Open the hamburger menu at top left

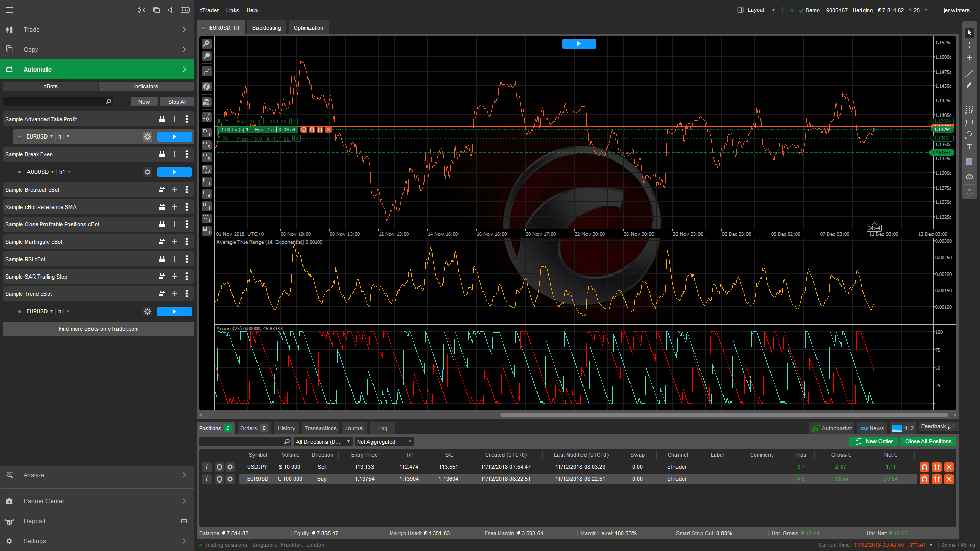point(9,10)
